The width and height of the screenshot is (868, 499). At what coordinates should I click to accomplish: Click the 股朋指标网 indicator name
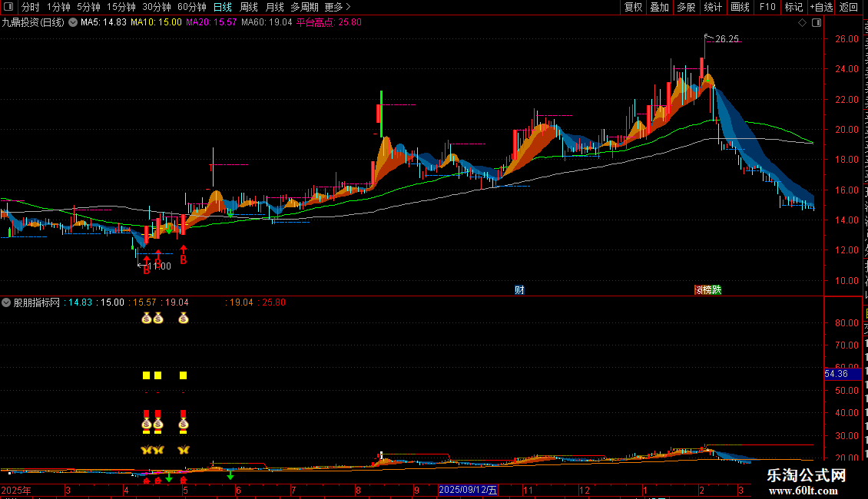(37, 302)
